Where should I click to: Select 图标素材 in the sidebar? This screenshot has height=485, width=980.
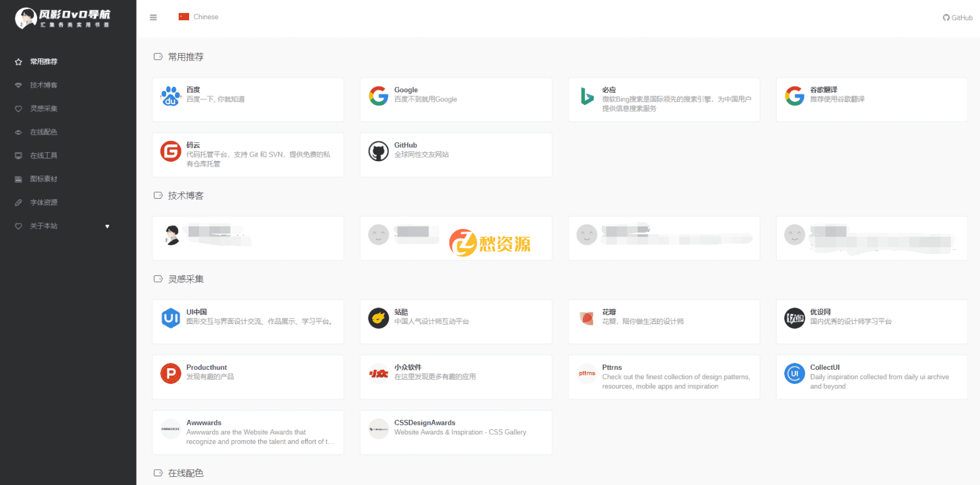[44, 179]
